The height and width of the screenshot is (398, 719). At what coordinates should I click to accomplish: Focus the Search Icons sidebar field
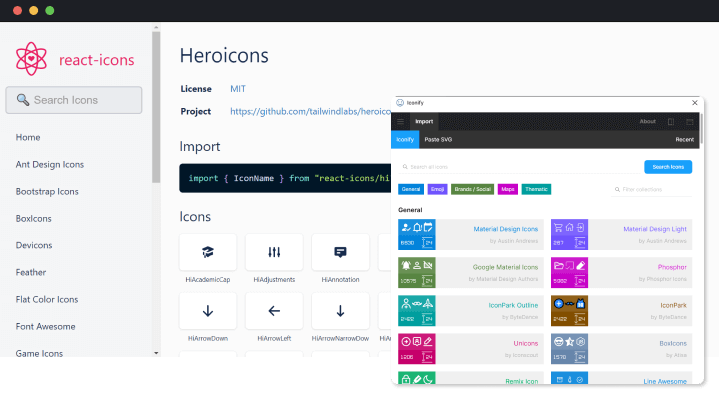[x=74, y=100]
